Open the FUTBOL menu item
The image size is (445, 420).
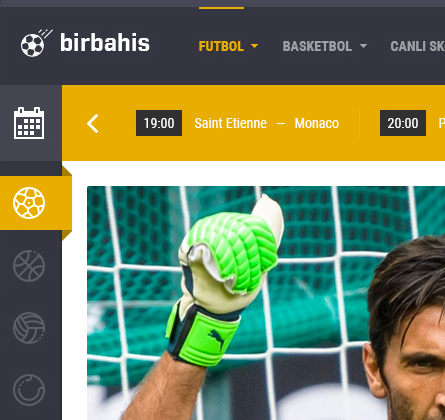[221, 46]
